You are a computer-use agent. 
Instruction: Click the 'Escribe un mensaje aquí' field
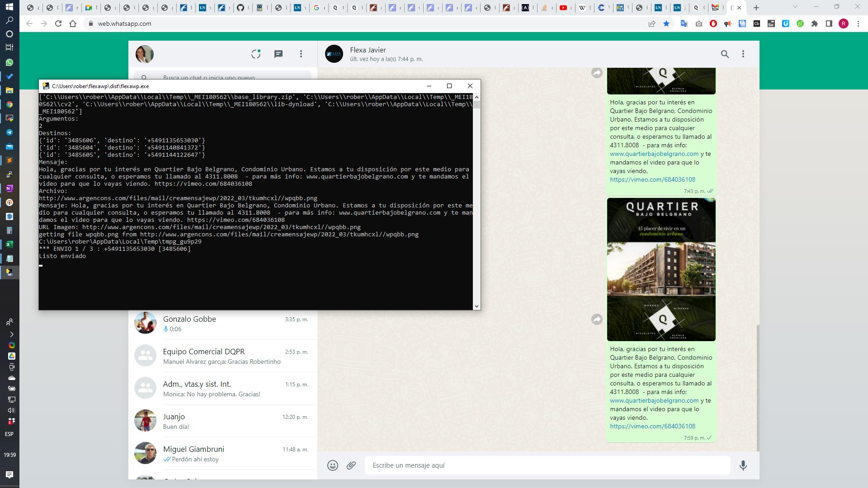547,465
